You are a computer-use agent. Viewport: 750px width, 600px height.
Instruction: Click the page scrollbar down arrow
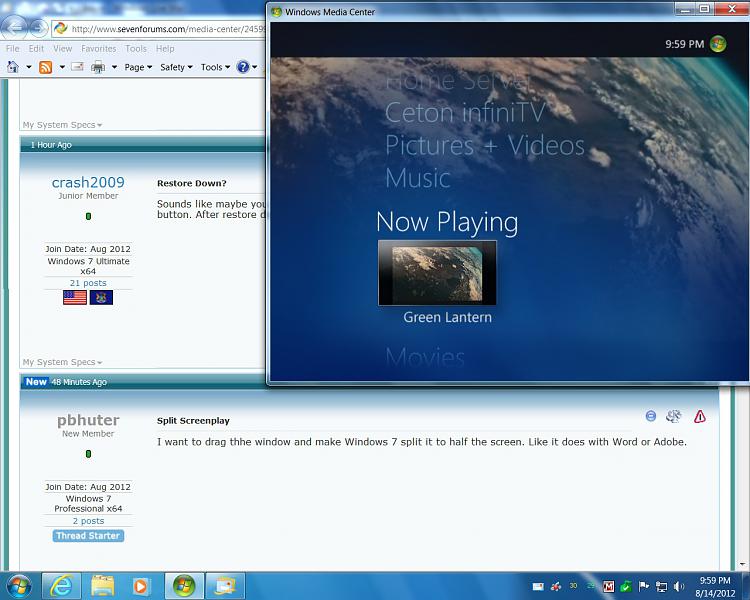[743, 565]
